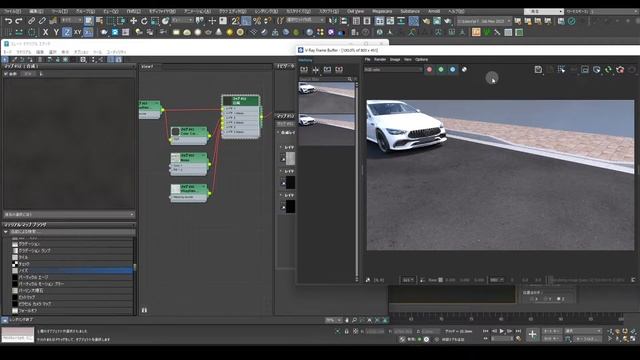640x360 pixels.
Task: Click the Composite node in material editor view
Action: tap(241, 117)
